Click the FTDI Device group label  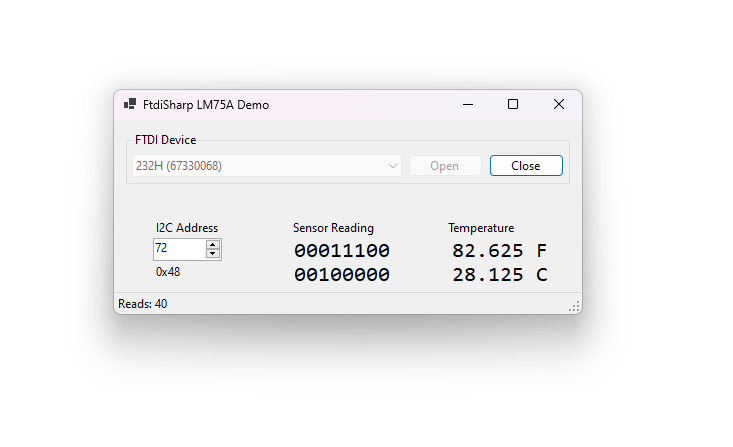[165, 140]
